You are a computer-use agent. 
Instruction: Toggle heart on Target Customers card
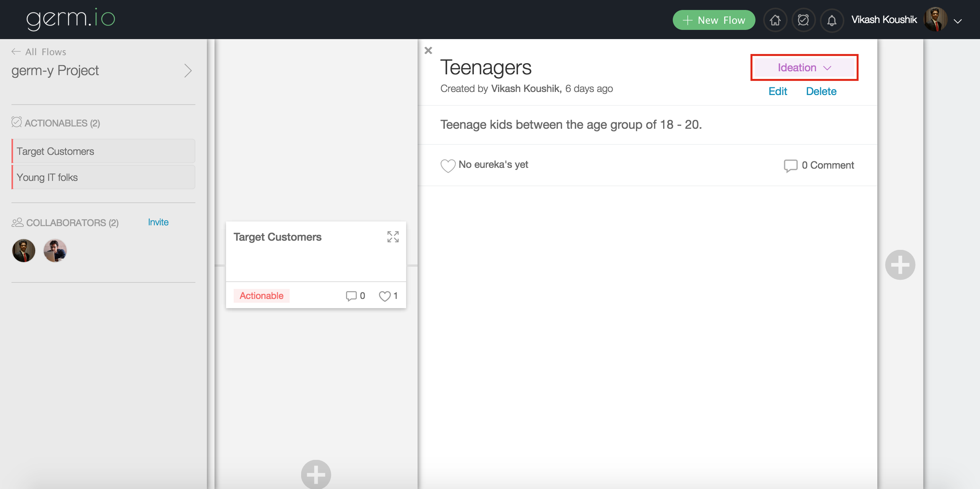pos(384,296)
